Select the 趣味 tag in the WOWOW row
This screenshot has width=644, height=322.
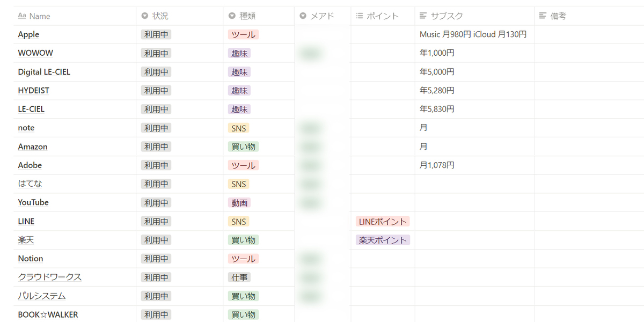coord(239,53)
